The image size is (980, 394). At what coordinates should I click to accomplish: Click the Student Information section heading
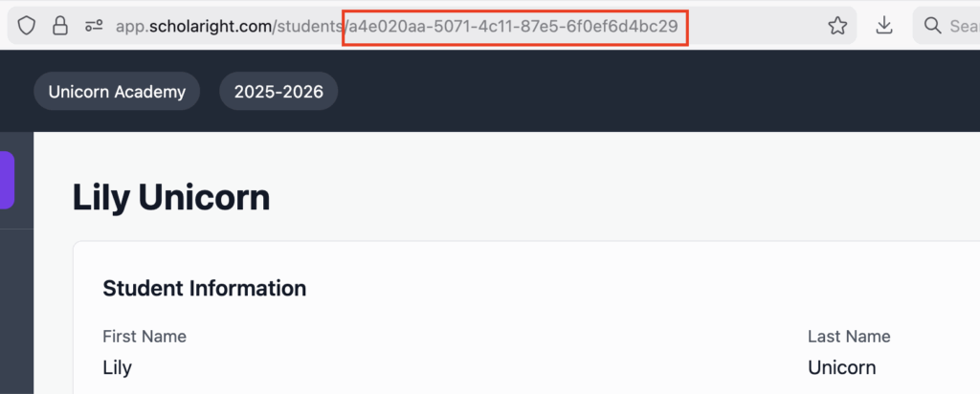204,288
